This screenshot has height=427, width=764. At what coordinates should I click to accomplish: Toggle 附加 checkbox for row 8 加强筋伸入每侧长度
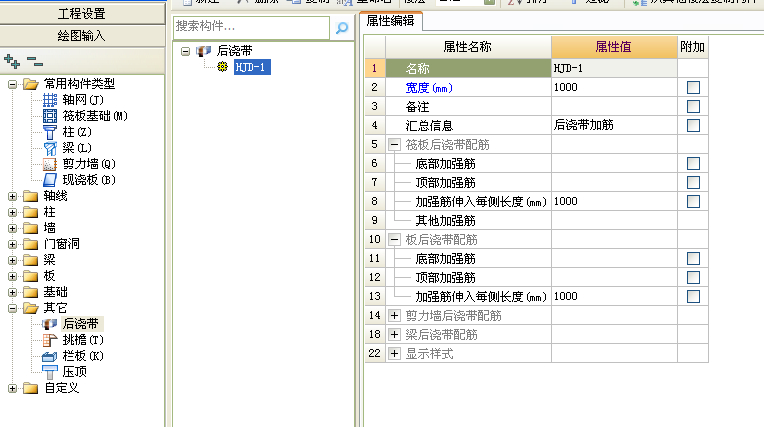point(693,201)
